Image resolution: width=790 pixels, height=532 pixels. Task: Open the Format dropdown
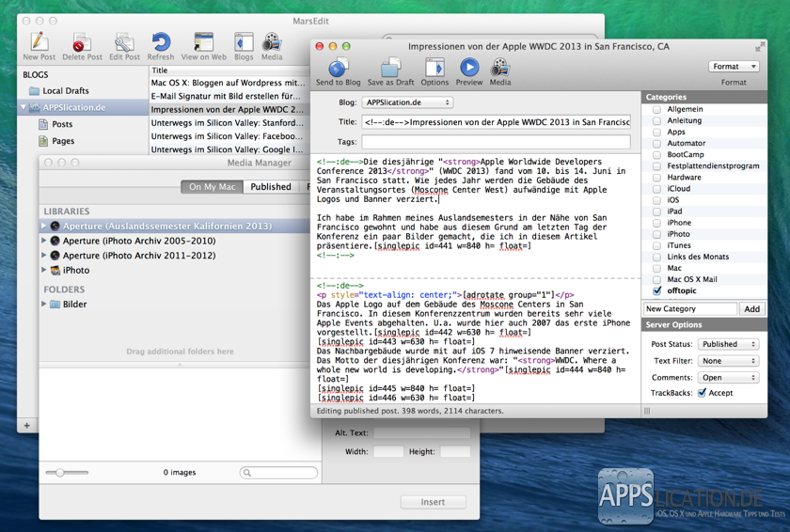(x=733, y=67)
